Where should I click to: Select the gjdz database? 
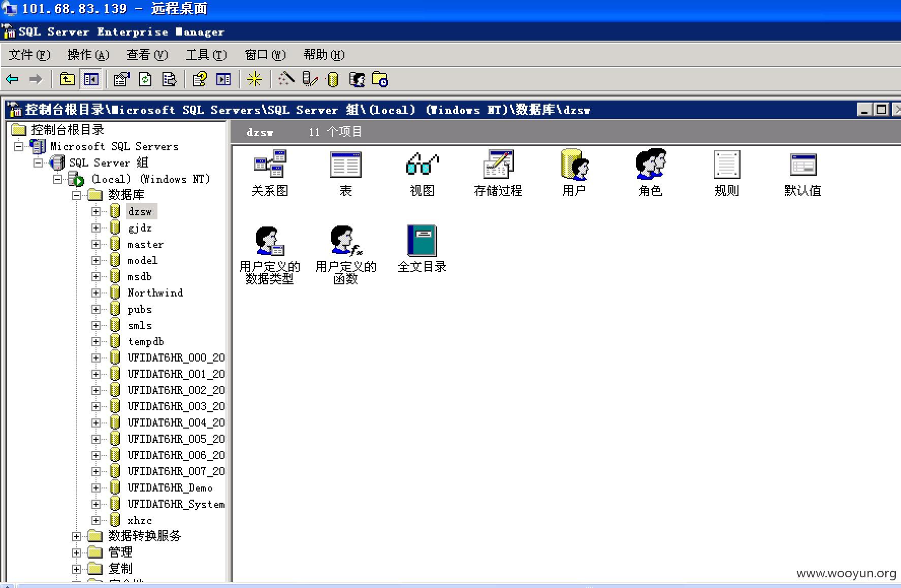click(140, 228)
